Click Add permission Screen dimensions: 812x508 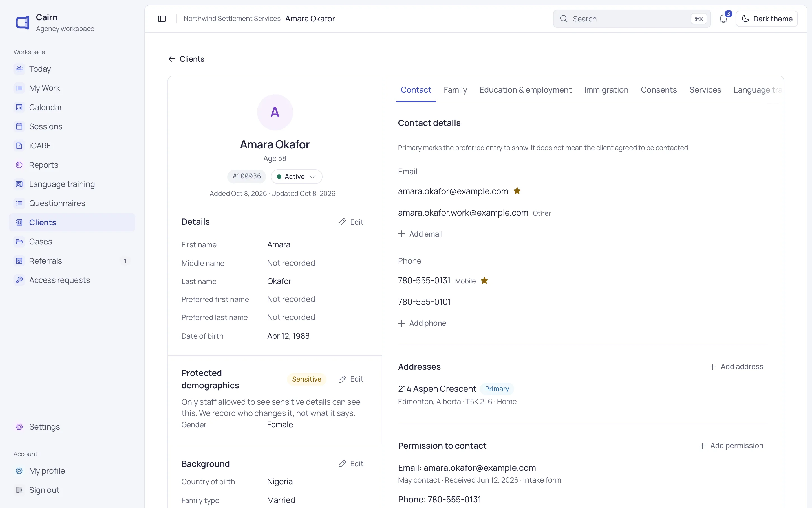(731, 446)
